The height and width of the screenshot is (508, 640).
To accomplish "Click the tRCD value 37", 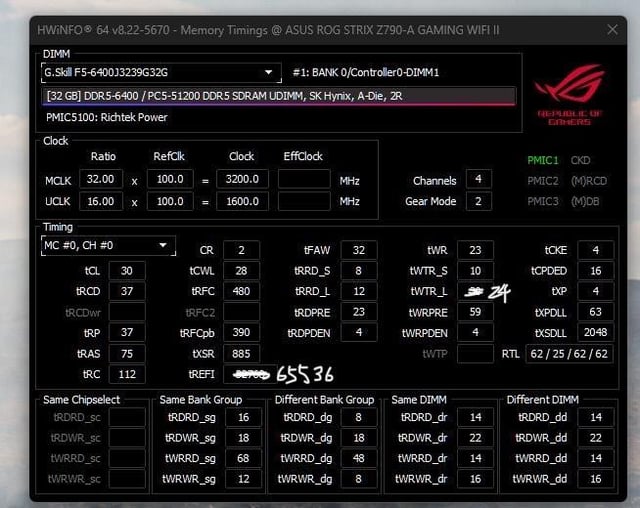I will [x=127, y=291].
